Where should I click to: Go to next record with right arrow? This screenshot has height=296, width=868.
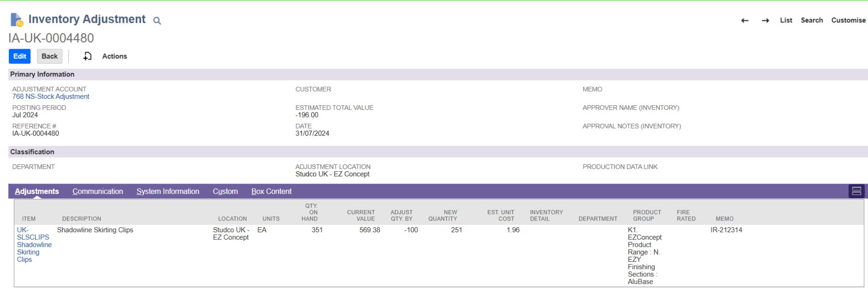765,20
